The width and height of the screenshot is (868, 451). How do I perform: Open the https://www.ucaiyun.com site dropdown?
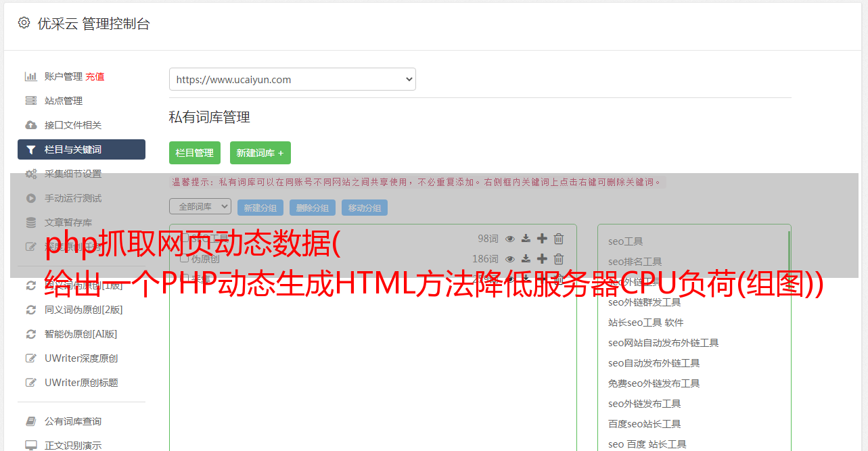click(x=292, y=79)
